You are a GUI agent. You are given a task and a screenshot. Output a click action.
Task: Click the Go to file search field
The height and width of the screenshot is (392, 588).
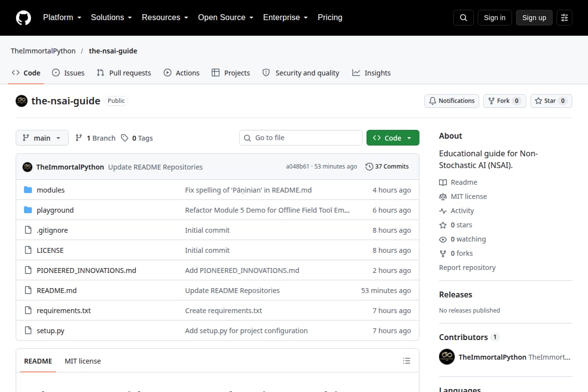[301, 138]
